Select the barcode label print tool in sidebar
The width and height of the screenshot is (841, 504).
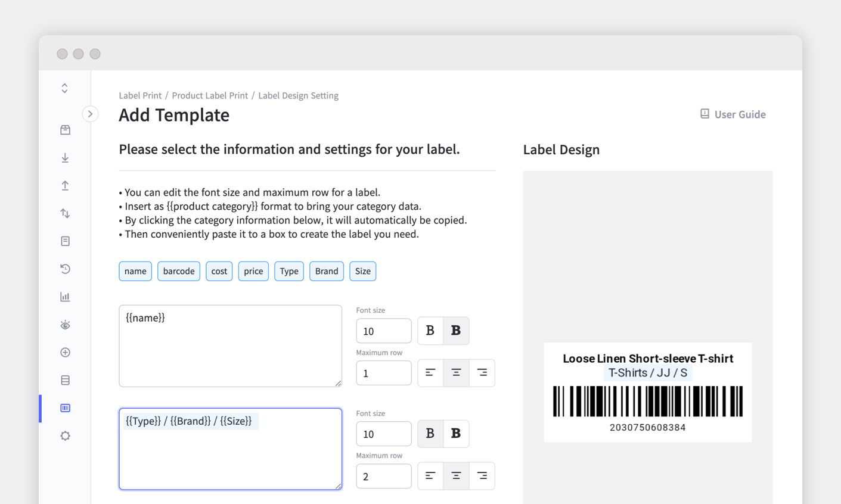(x=64, y=408)
